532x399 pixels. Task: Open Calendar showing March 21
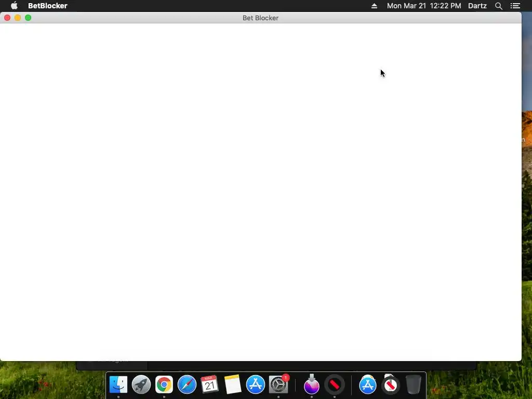tap(209, 384)
